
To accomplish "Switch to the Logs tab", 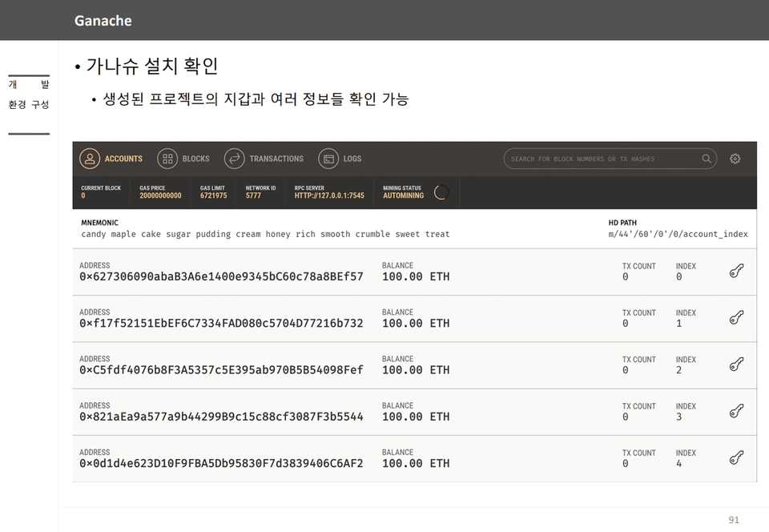I will tap(340, 159).
